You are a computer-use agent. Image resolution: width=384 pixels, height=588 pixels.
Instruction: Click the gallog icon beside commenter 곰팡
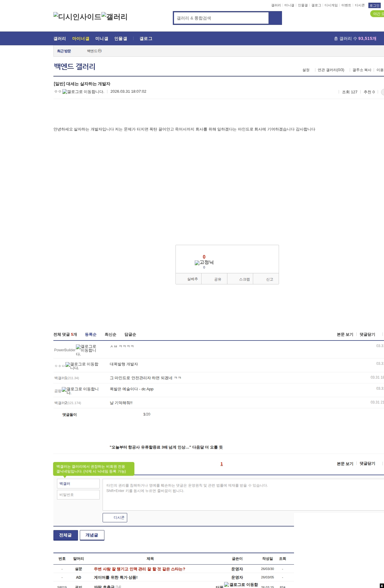coord(80,391)
